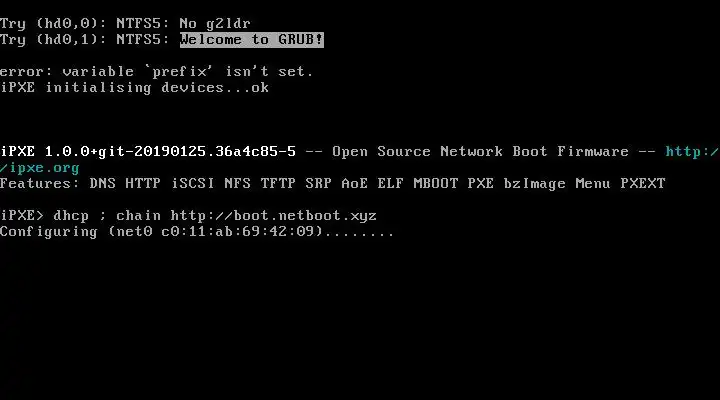The width and height of the screenshot is (720, 400).
Task: Click the 'bzImage' feature label
Action: tap(534, 184)
